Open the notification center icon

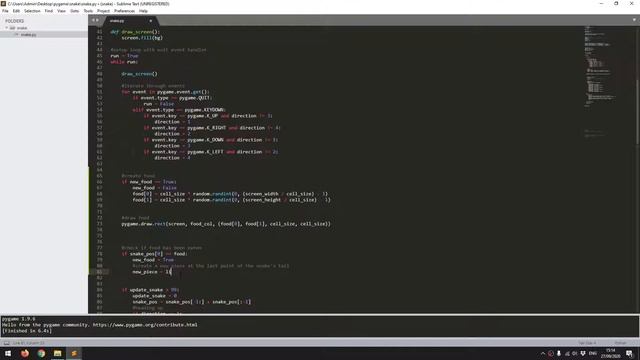629,353
